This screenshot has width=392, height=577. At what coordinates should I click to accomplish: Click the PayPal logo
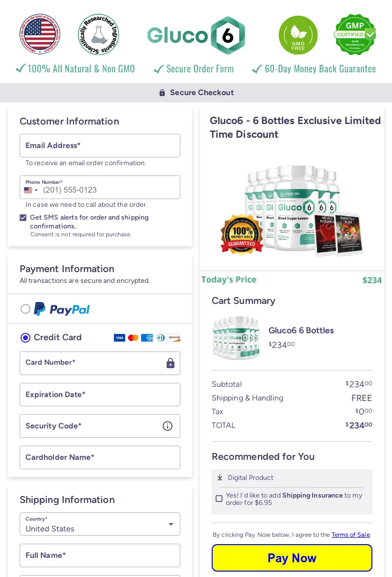[x=61, y=309]
